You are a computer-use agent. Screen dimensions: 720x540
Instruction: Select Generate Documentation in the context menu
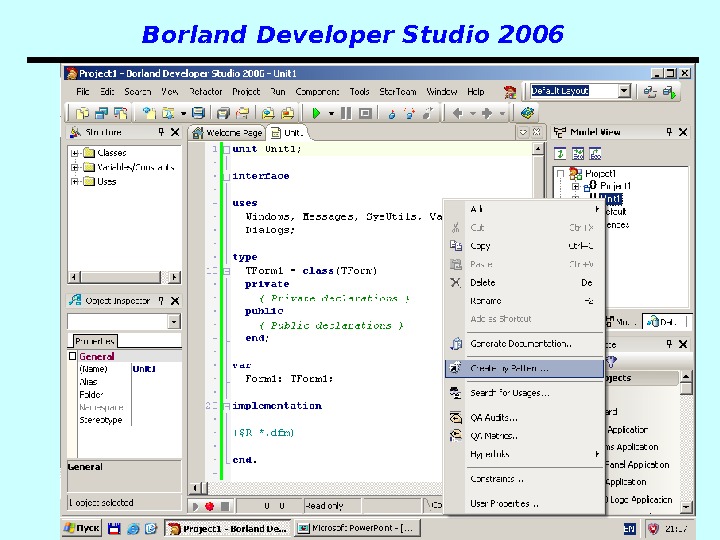[524, 344]
